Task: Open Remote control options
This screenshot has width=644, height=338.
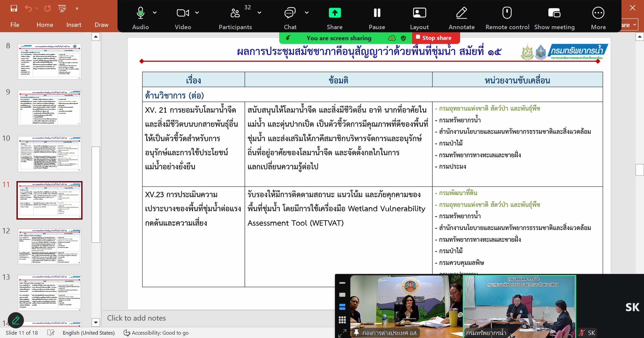Action: point(507,17)
